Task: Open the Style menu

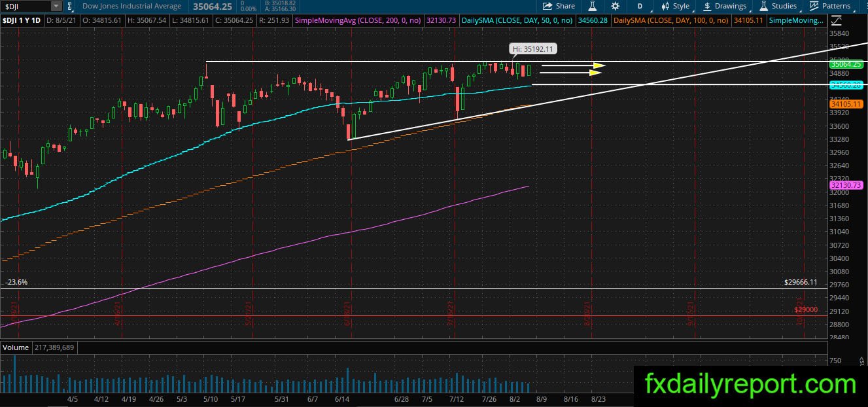Action: click(x=676, y=6)
